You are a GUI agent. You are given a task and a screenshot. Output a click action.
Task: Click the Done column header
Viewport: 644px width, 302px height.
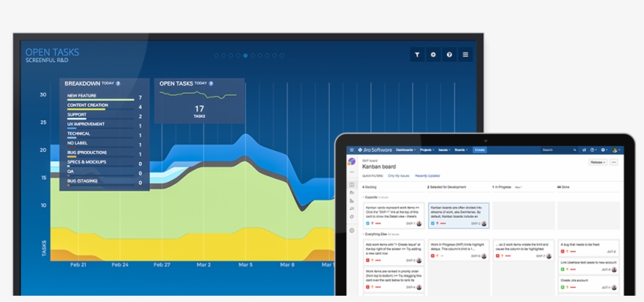coord(563,187)
